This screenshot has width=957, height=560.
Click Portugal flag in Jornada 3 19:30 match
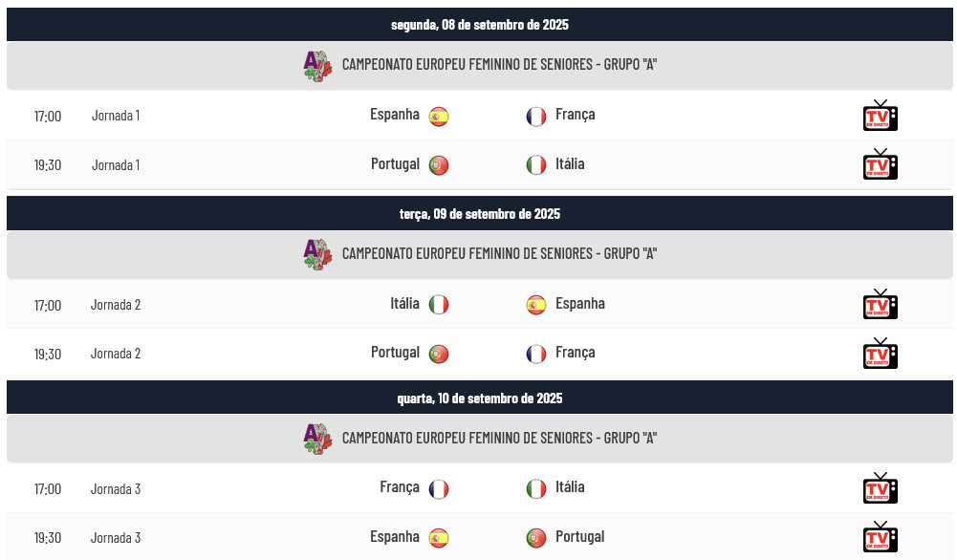[x=536, y=537]
